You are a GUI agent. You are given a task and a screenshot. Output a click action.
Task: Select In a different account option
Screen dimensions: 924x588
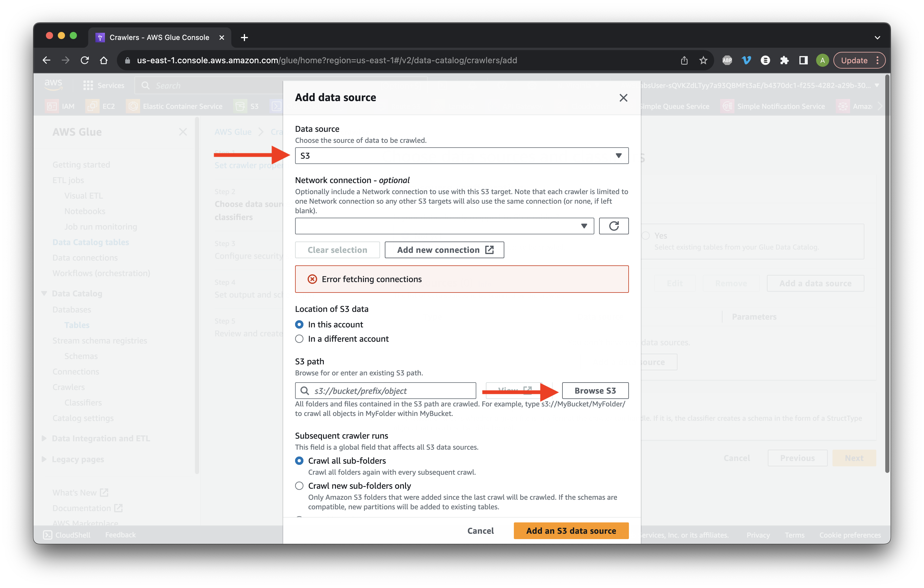[299, 338]
